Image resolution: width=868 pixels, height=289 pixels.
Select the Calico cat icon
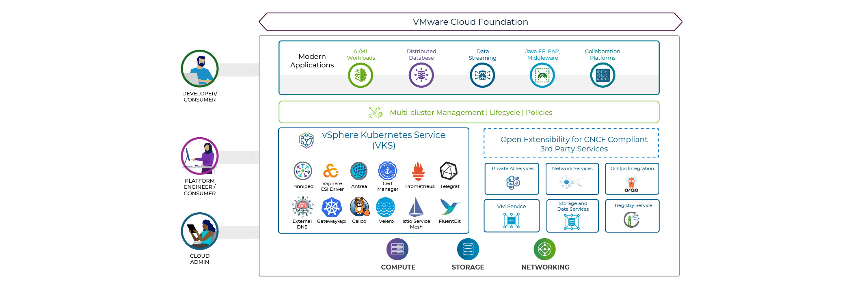point(360,207)
